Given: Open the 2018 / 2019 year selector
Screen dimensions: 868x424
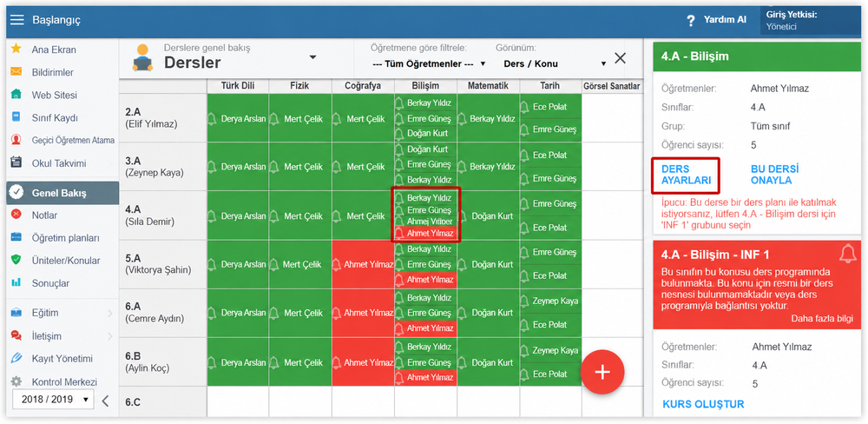Looking at the screenshot, I should coord(53,399).
